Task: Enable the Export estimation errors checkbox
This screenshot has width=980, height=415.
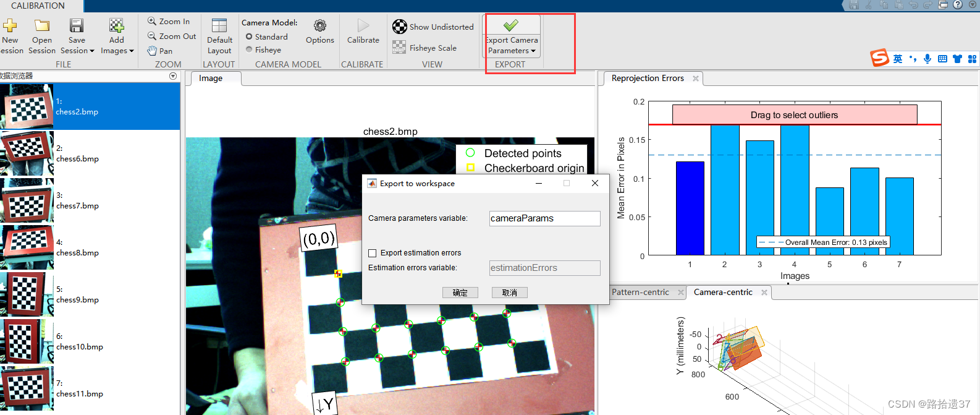Action: point(372,253)
